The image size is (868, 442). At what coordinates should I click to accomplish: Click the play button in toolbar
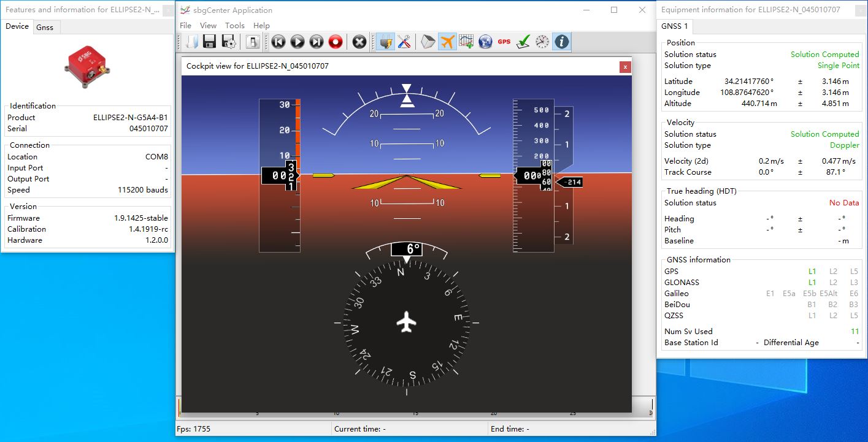pyautogui.click(x=298, y=42)
